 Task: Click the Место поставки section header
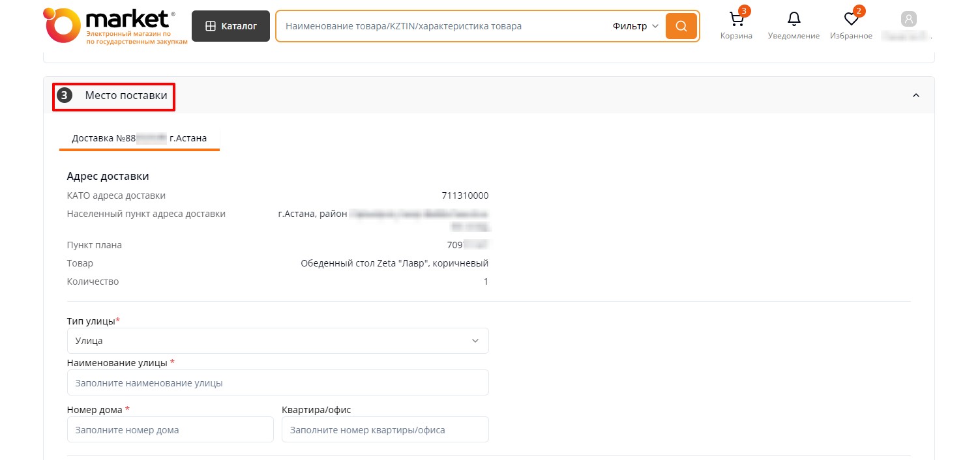point(126,96)
